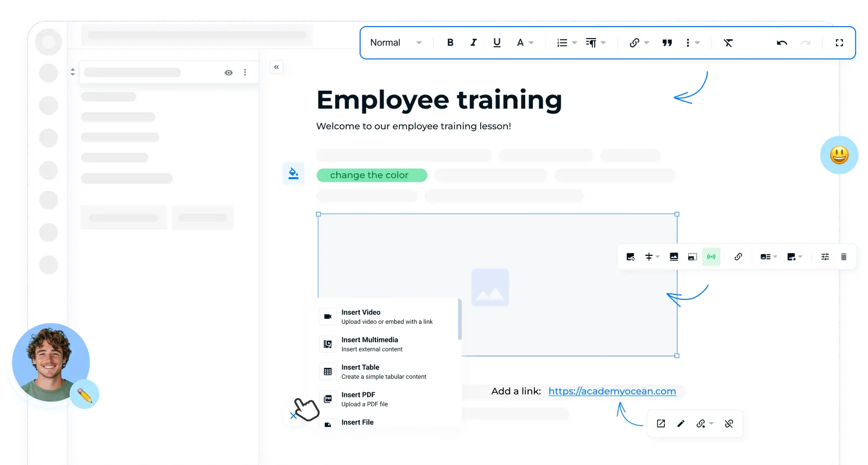868x465 pixels.
Task: Open the paragraph format dropdown
Action: tap(595, 42)
